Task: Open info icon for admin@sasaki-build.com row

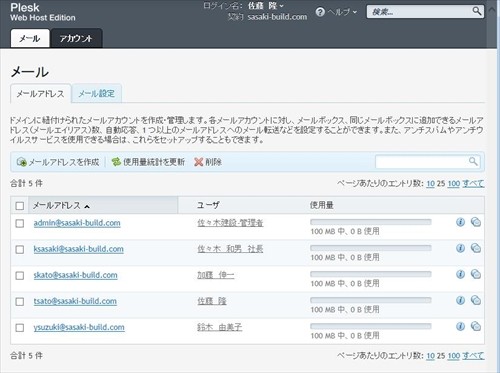Action: [x=460, y=222]
